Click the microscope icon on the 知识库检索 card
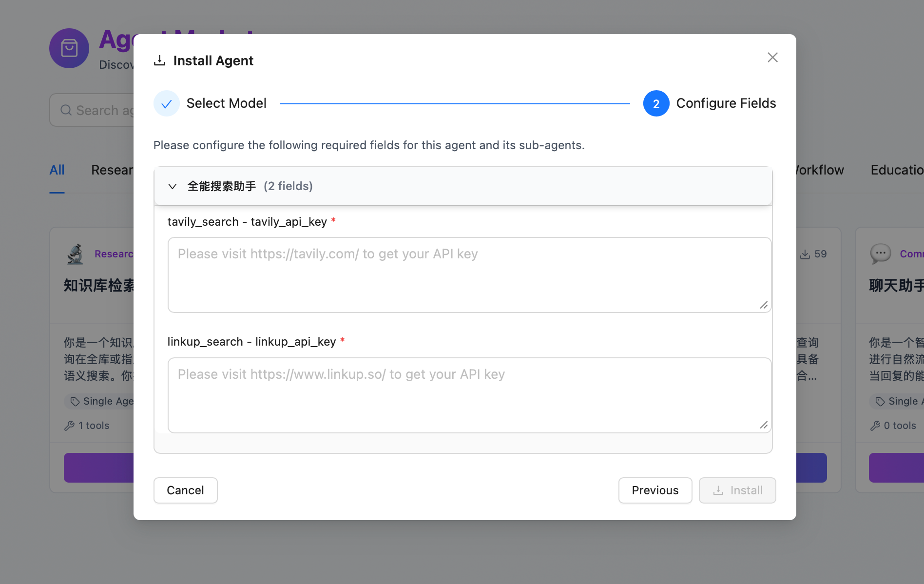This screenshot has height=584, width=924. point(75,253)
